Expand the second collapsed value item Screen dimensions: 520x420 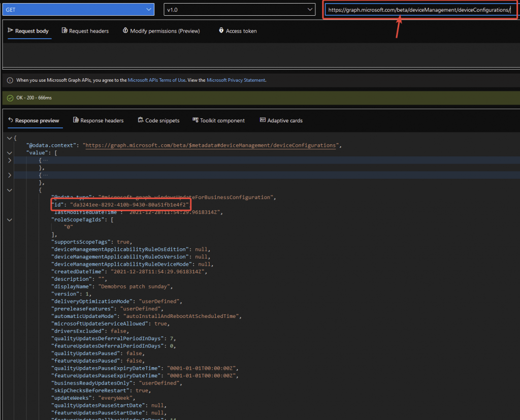tap(10, 175)
